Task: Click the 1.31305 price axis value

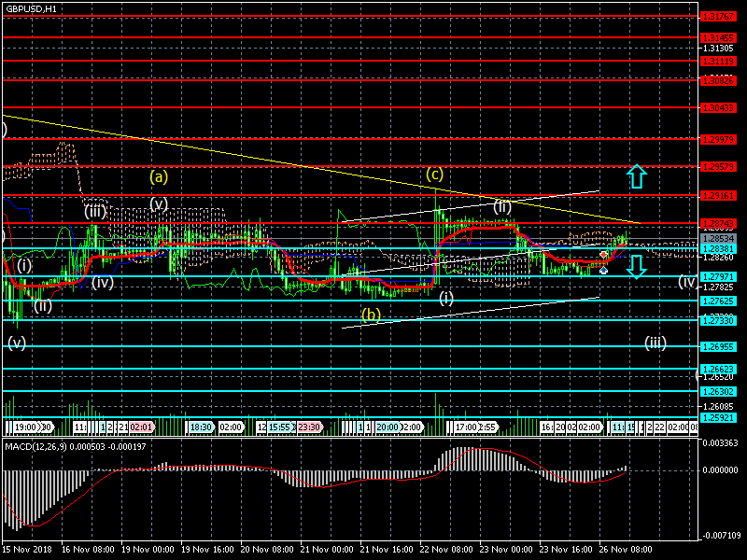Action: [718, 49]
